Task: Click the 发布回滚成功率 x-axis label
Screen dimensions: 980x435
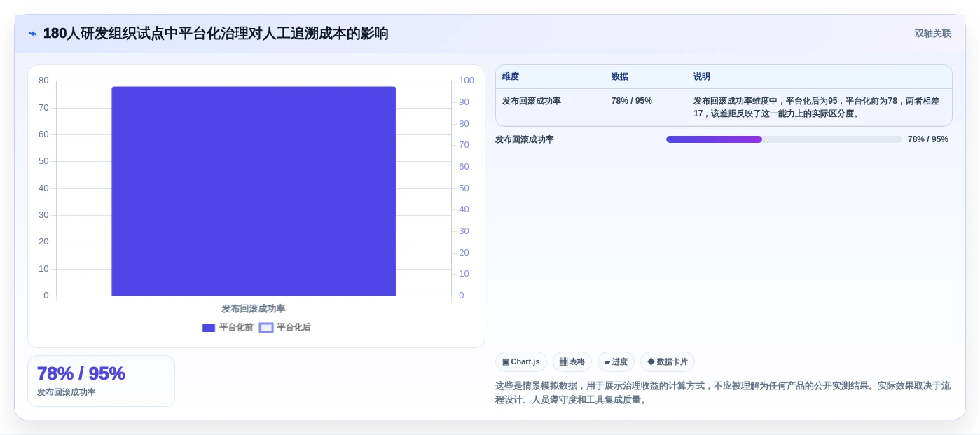Action: [x=254, y=308]
